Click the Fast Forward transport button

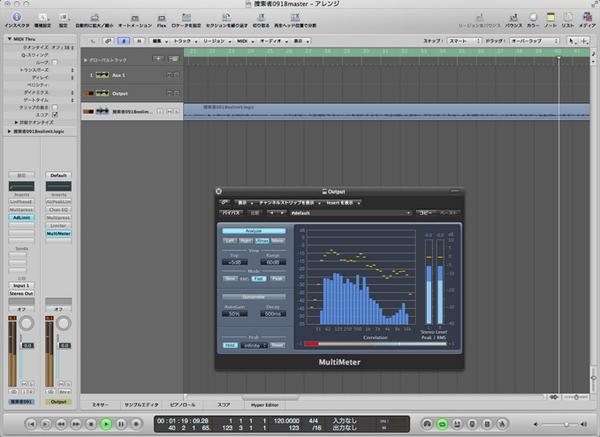76,424
